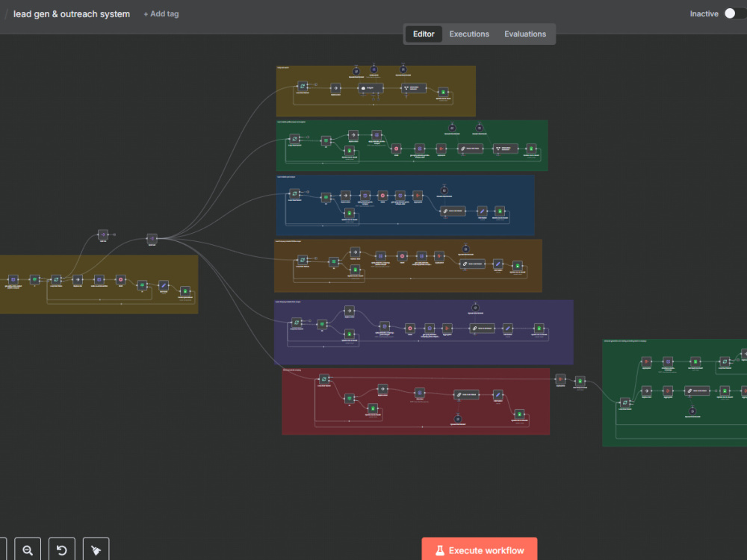747x560 pixels.
Task: Select the Aggregate node right of red note
Action: pyautogui.click(x=560, y=379)
